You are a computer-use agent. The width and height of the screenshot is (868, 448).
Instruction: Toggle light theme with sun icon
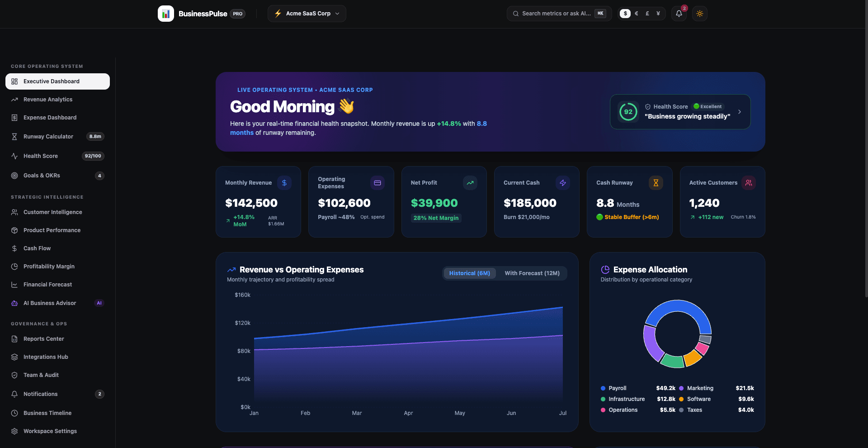coord(700,14)
